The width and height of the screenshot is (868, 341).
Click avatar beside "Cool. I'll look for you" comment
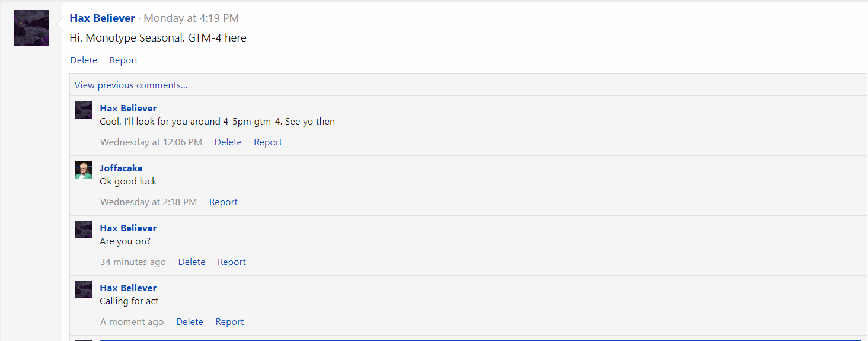(84, 110)
